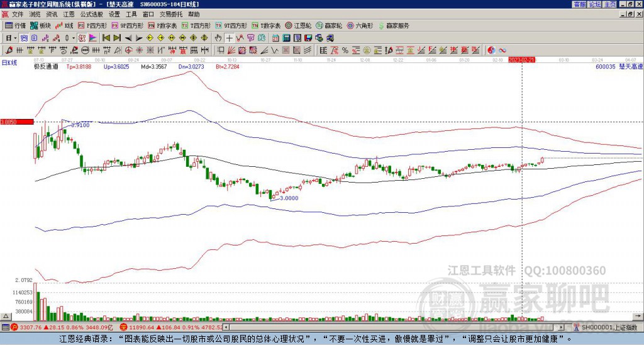Click the black left arrow icon
The width and height of the screenshot is (644, 345).
click(x=128, y=38)
